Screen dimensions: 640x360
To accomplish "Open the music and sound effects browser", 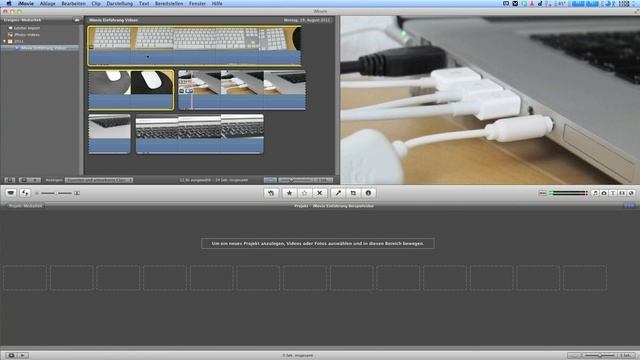I will pos(595,193).
